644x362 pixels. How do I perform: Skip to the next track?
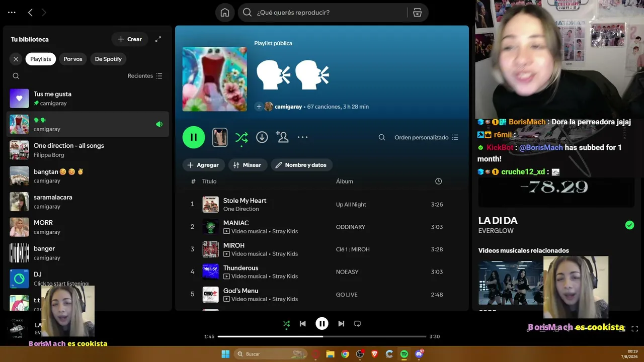click(341, 324)
